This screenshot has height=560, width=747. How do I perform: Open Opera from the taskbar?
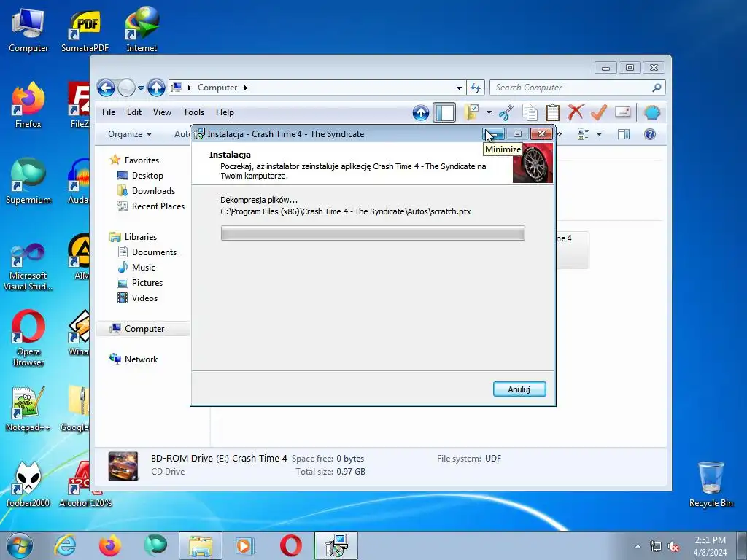coord(291,545)
